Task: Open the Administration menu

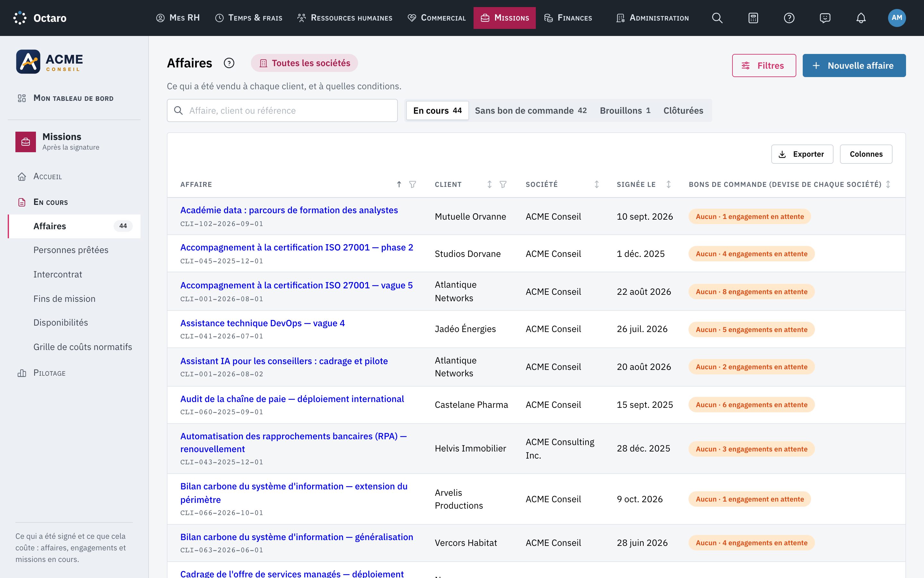Action: click(x=653, y=18)
